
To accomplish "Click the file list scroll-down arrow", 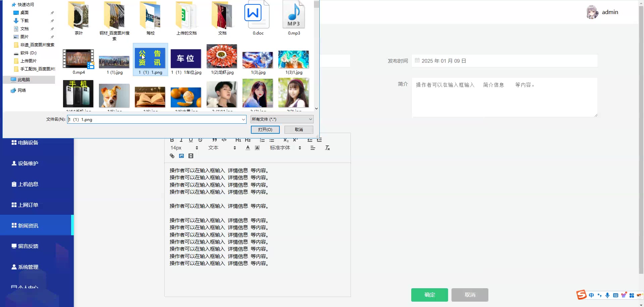I will pyautogui.click(x=317, y=109).
